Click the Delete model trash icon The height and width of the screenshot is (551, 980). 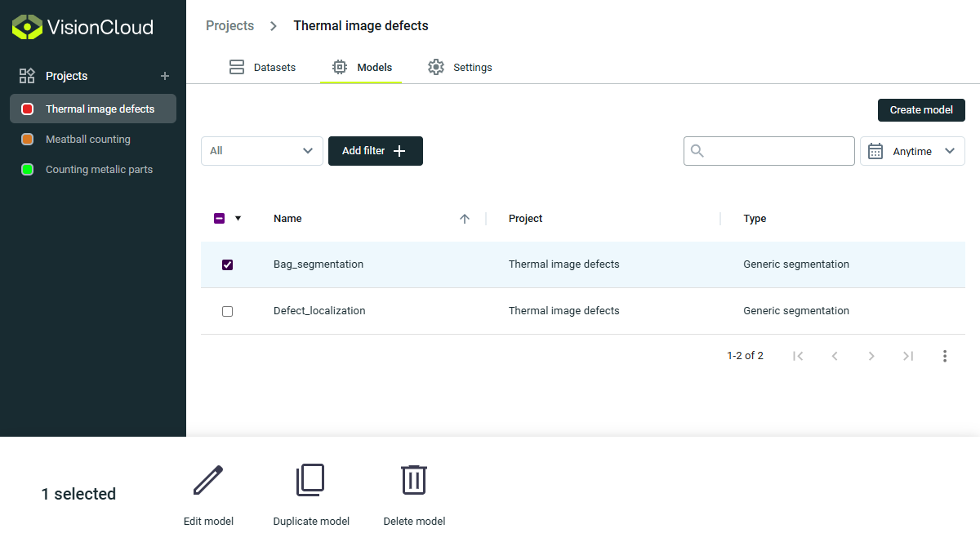[414, 480]
